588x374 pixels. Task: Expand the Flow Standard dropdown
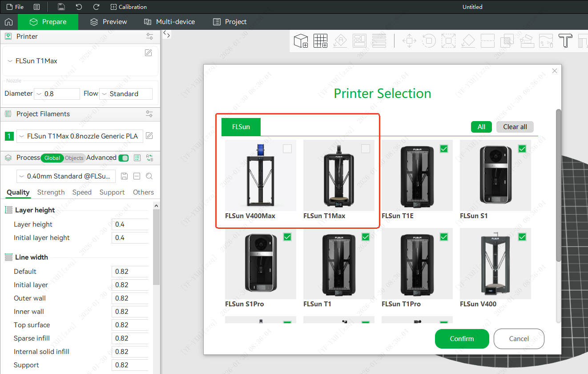(x=125, y=94)
